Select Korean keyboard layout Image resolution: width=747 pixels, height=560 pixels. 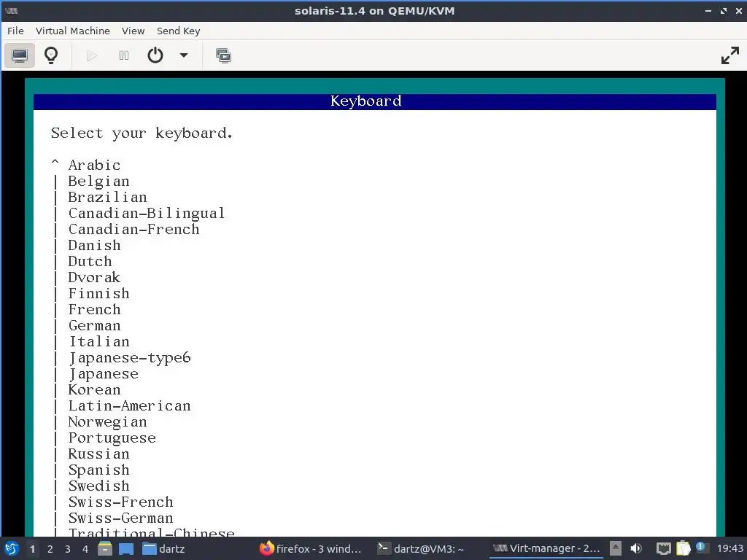pos(94,389)
